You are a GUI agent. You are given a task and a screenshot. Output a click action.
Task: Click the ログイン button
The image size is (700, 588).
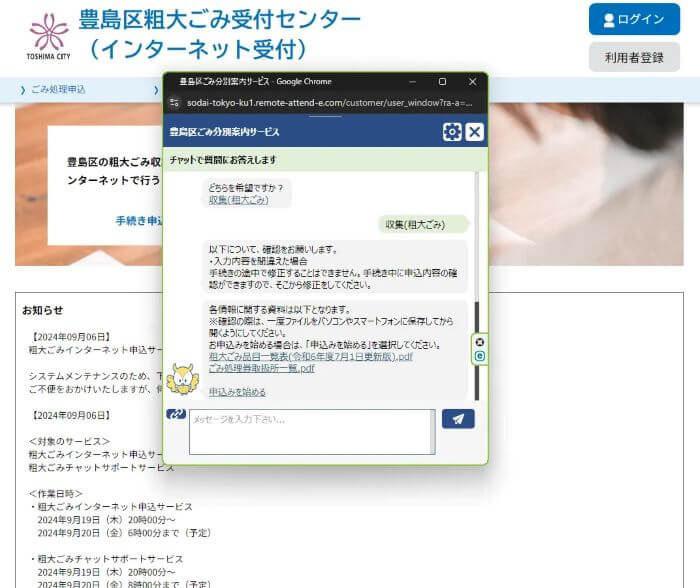pos(634,19)
